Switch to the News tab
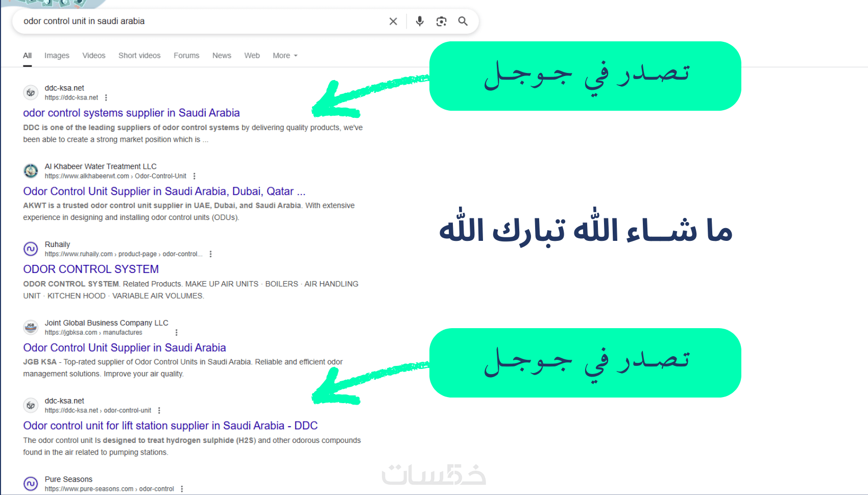Viewport: 868px width, 495px height. [222, 56]
